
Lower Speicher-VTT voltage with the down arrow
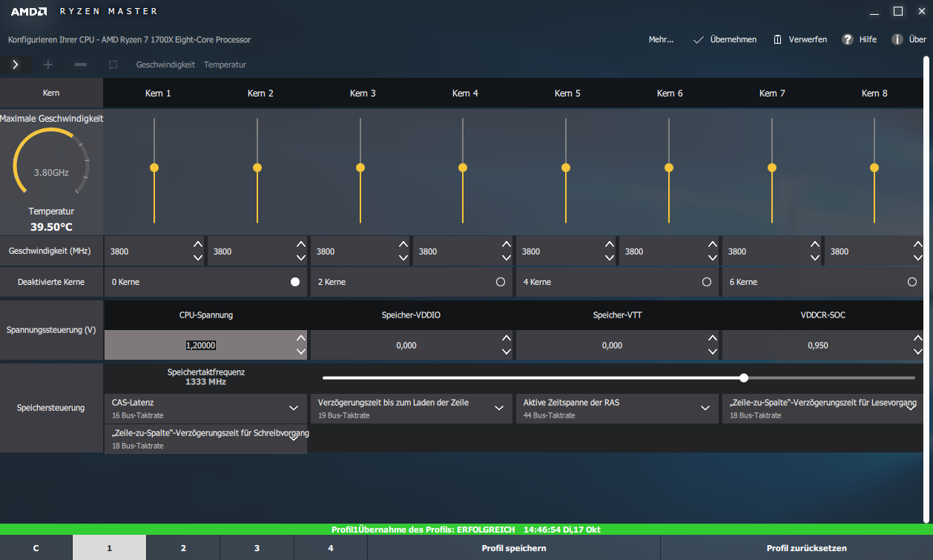713,352
